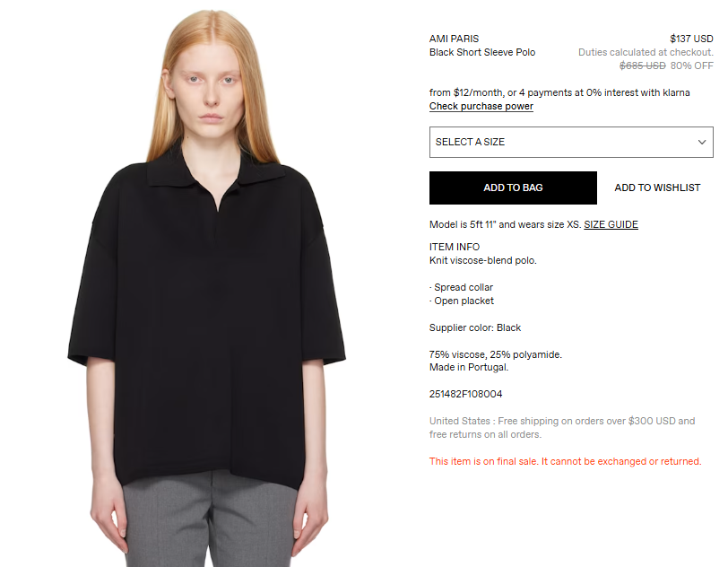The width and height of the screenshot is (728, 567).
Task: Select the Black Short Sleeve Polo title
Action: [x=482, y=52]
